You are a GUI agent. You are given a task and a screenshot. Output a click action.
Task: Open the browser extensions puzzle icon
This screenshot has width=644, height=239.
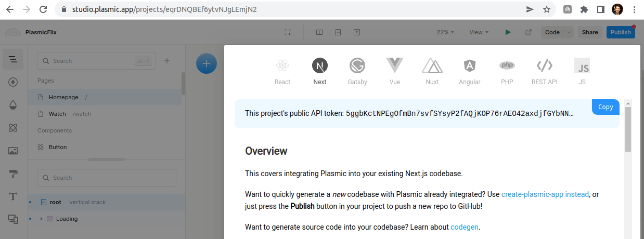[584, 9]
